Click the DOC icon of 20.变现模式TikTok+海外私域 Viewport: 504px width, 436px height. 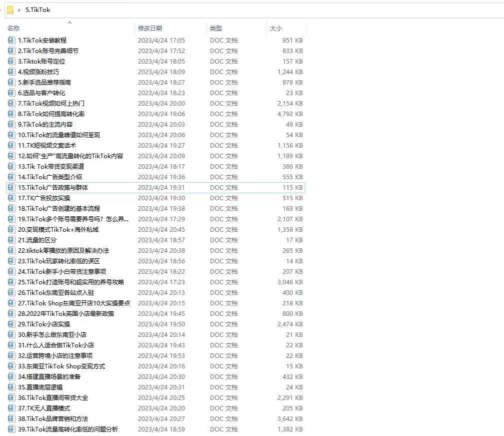[x=11, y=229]
